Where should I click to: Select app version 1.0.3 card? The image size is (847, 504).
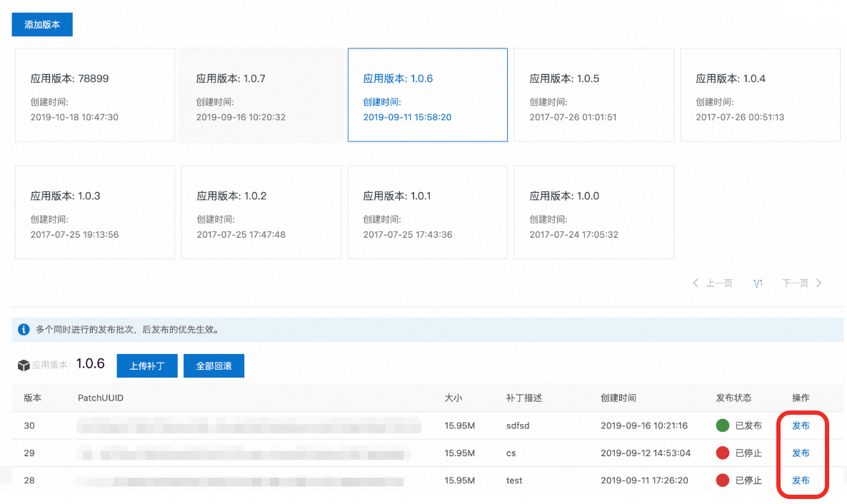click(x=95, y=212)
